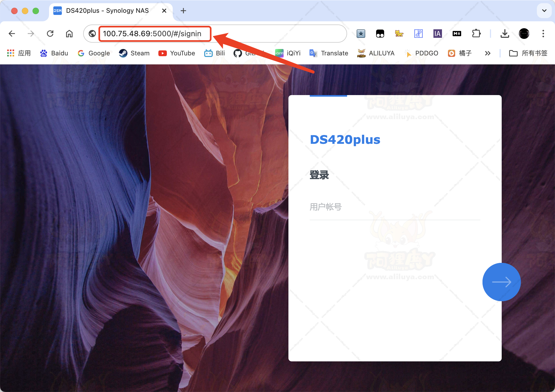Open the Chrome three-dot menu
The image size is (555, 392).
(x=543, y=34)
